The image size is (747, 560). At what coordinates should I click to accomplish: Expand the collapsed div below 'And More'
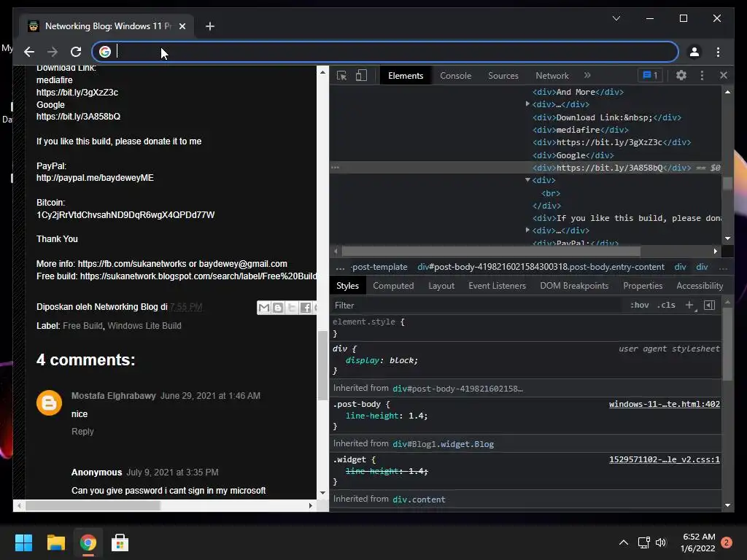coord(527,104)
